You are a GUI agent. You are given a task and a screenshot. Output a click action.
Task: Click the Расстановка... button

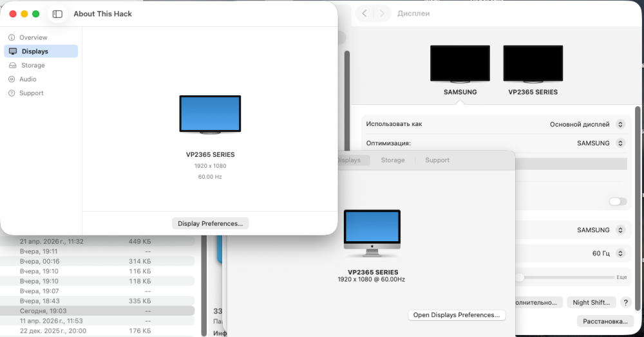point(605,321)
